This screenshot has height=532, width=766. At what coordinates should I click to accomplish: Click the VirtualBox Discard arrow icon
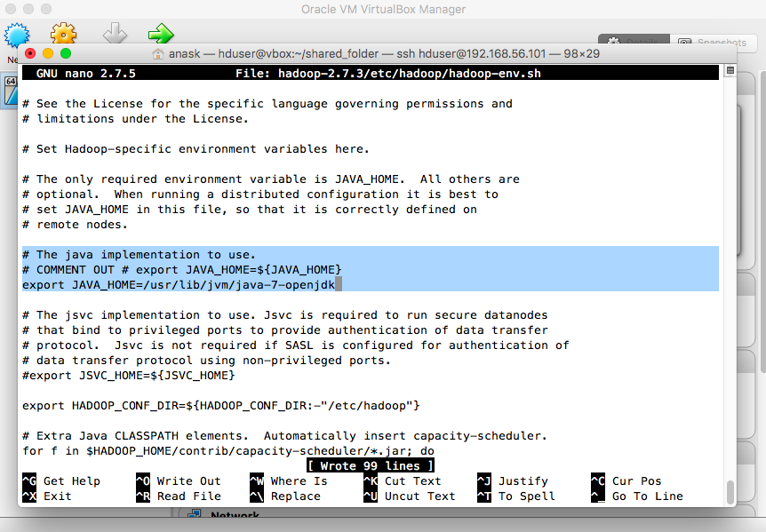click(x=115, y=33)
